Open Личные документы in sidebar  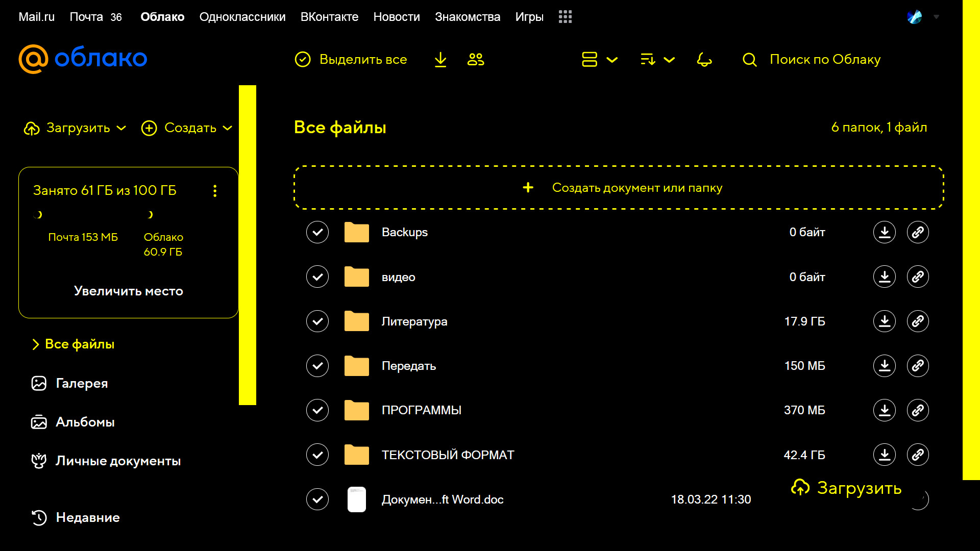point(106,461)
